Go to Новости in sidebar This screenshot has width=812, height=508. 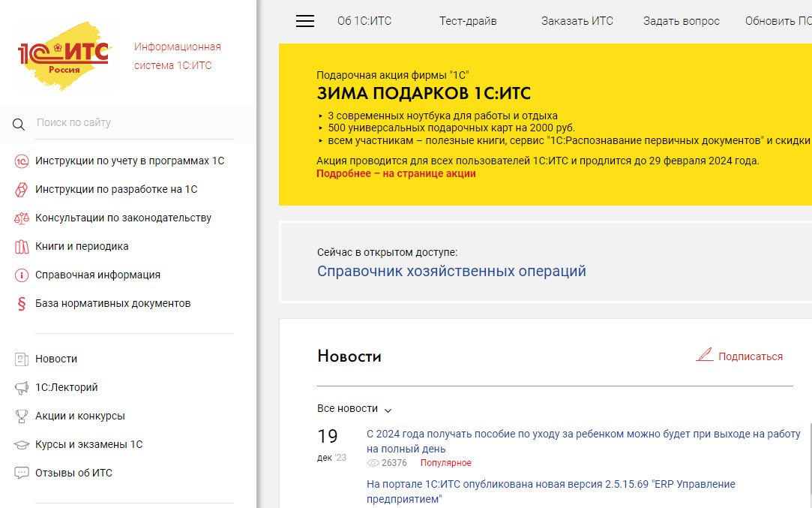pos(56,359)
